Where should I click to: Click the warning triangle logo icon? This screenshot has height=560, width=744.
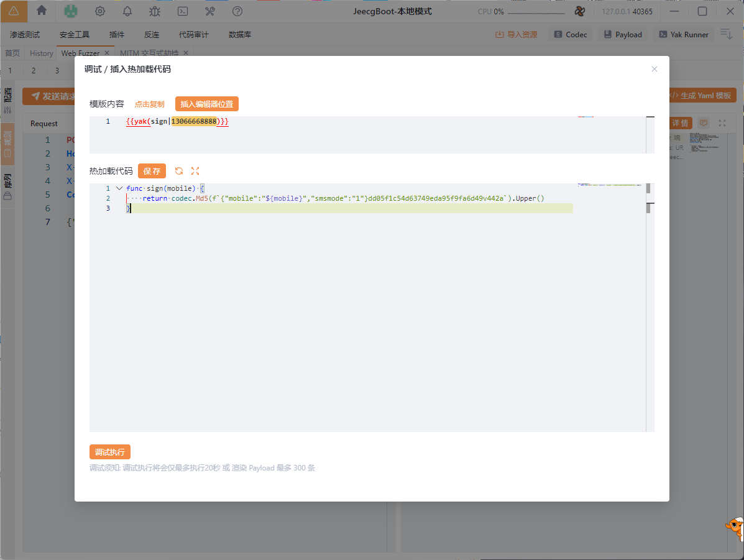(14, 11)
